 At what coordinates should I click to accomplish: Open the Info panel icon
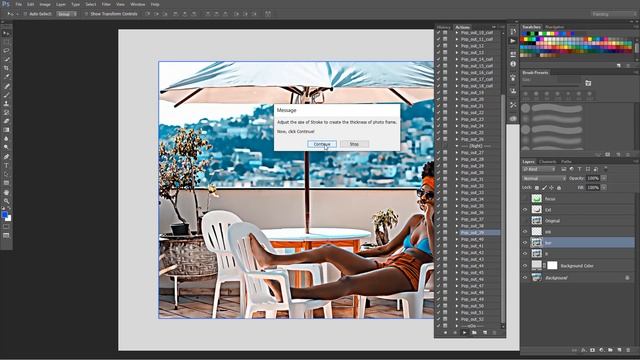pos(513,64)
